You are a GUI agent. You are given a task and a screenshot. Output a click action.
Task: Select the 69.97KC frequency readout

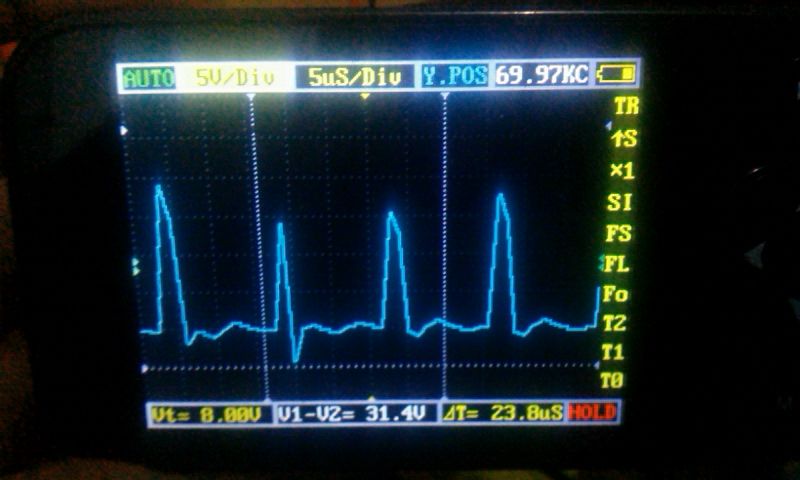(x=541, y=75)
